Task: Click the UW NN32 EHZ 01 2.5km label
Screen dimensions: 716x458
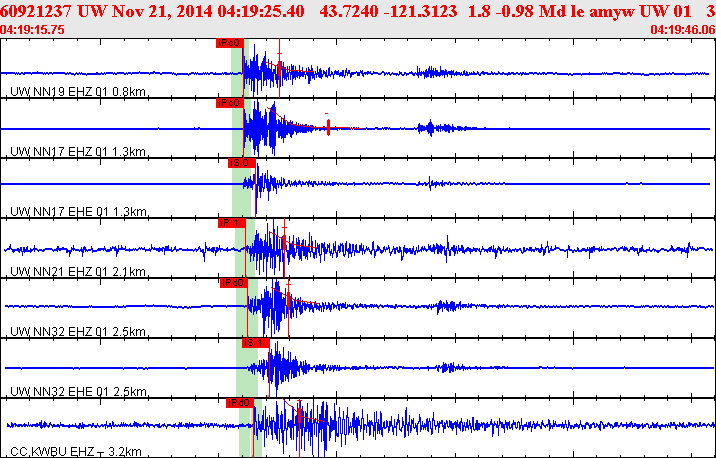Action: 78,332
